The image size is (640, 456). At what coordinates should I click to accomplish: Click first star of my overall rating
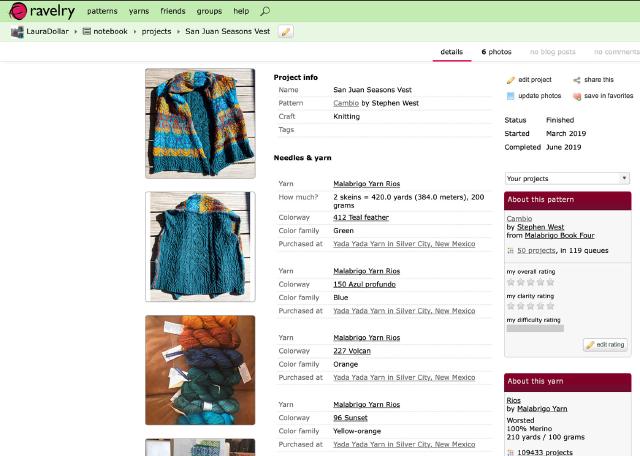(511, 282)
